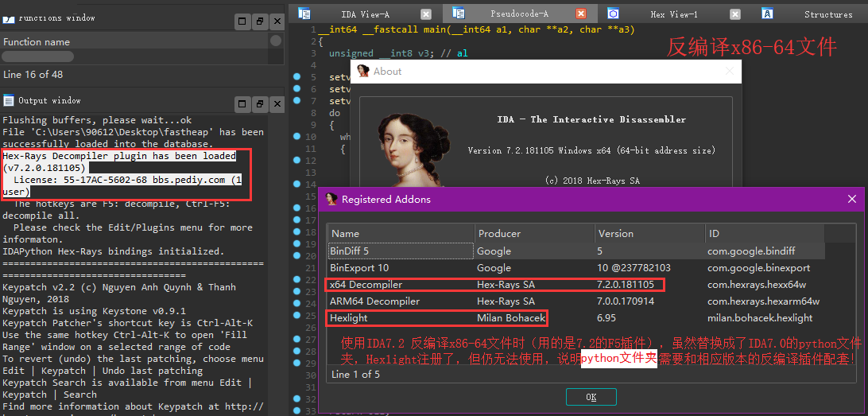Sort by Function name column header
This screenshot has height=416, width=868.
pos(135,41)
